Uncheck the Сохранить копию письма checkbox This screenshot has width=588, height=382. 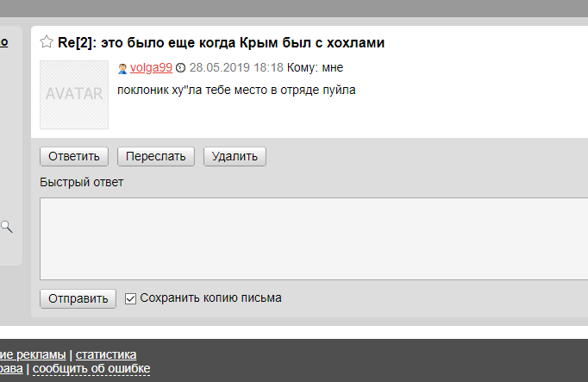pyautogui.click(x=130, y=298)
